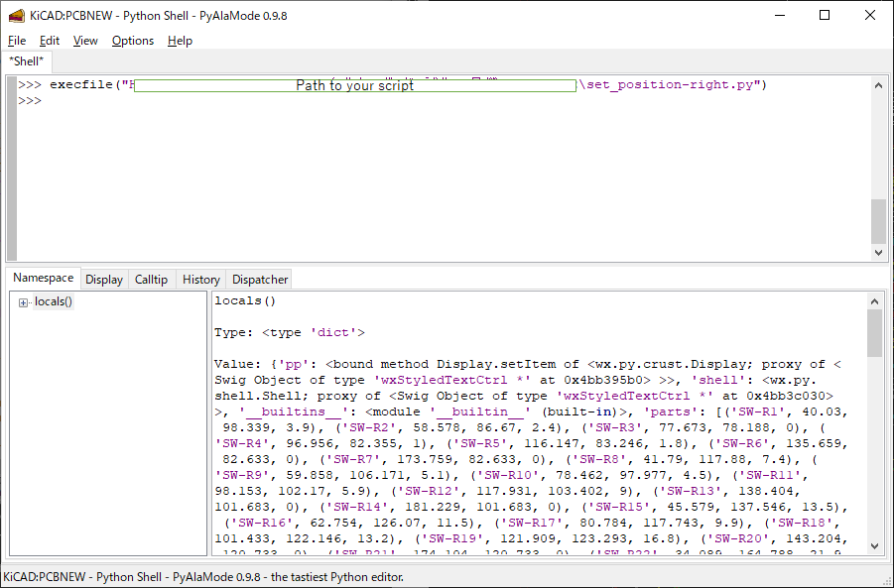Open the Help menu
This screenshot has height=588, width=894.
[180, 41]
